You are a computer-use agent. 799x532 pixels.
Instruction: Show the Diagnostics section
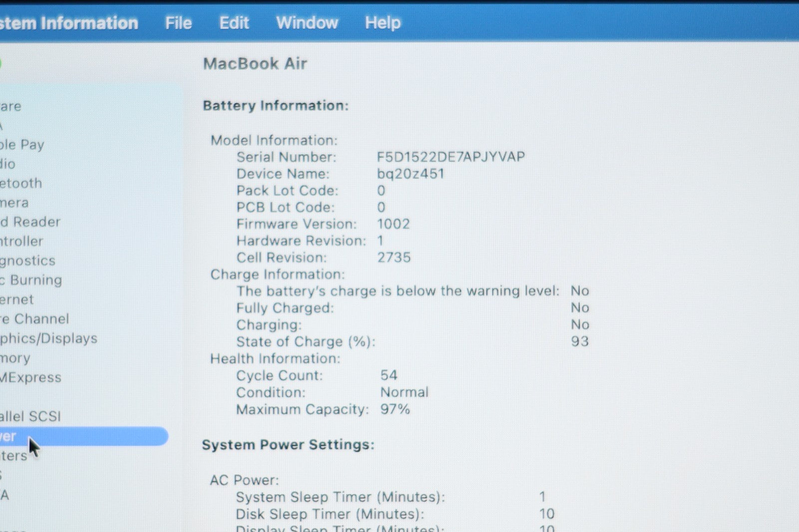(x=28, y=261)
